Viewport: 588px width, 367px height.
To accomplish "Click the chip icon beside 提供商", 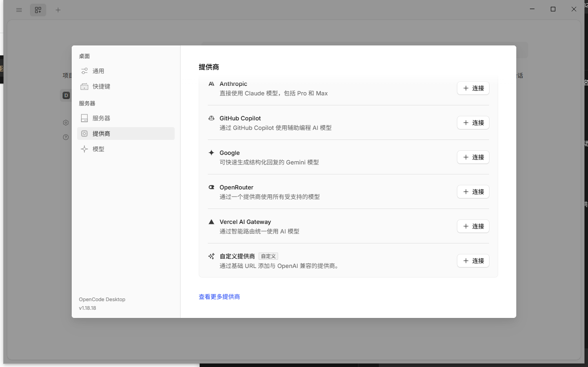I will tap(84, 134).
